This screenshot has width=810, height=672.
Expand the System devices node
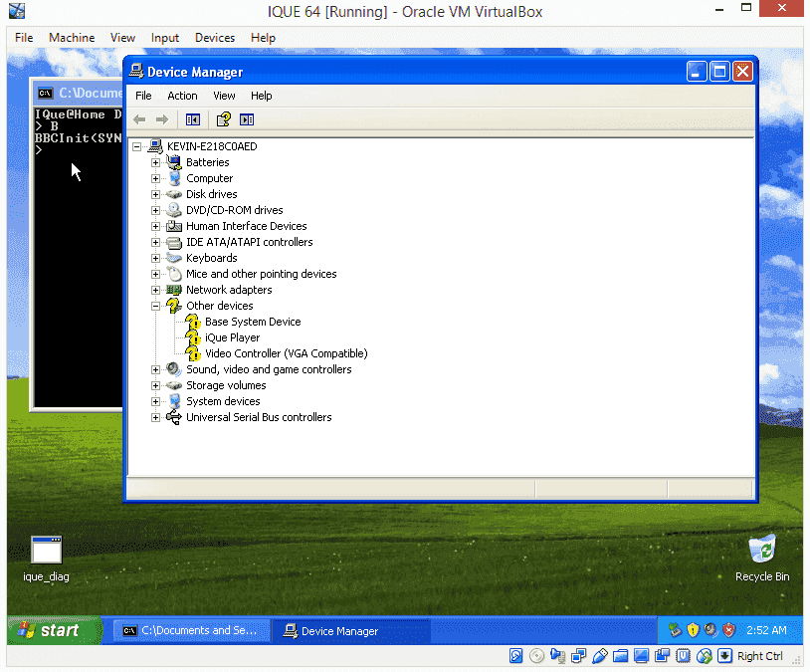click(x=155, y=401)
